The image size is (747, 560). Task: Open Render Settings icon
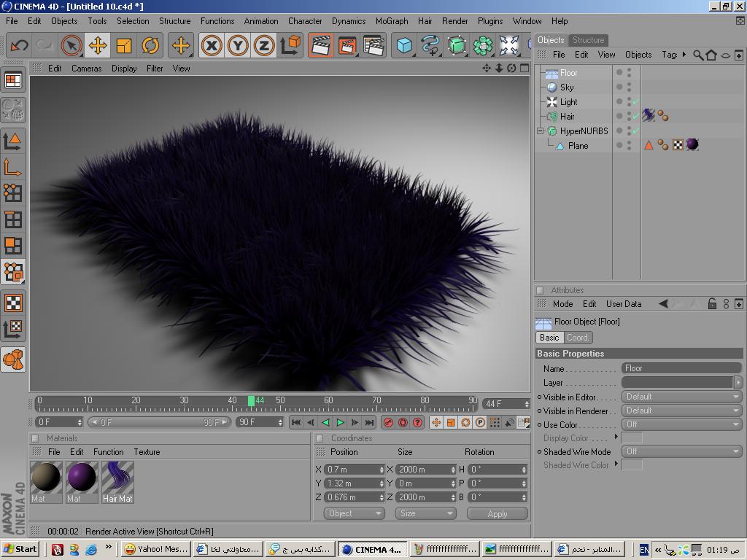[x=374, y=46]
